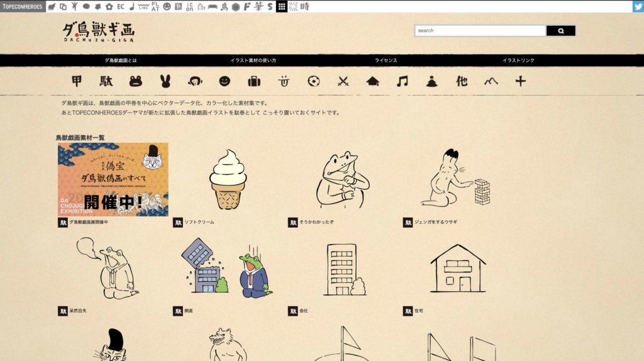The width and height of the screenshot is (644, 361).
Task: Open the 時 icon in top bar
Action: pyautogui.click(x=305, y=6)
